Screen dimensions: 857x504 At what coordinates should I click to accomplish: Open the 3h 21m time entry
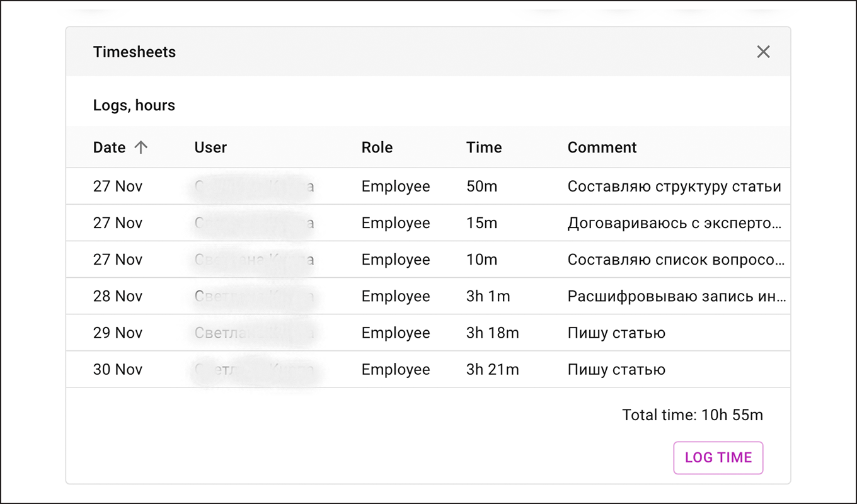coord(493,369)
